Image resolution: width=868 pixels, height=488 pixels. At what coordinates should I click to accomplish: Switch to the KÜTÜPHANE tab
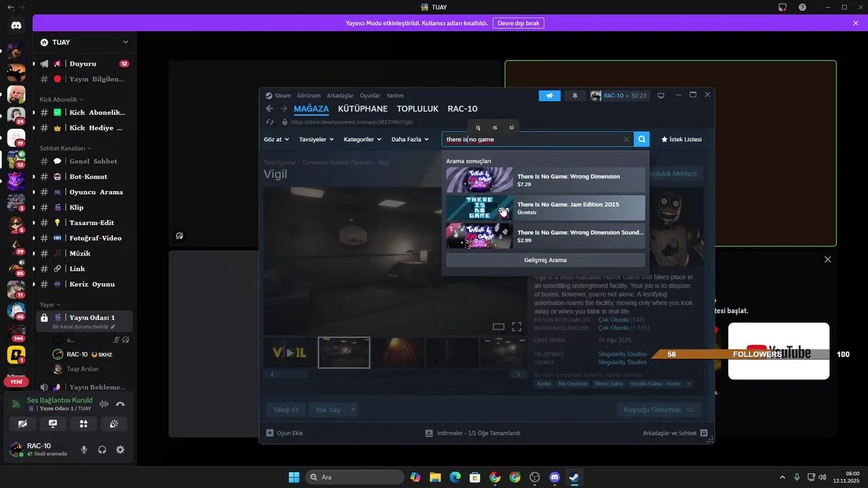[x=363, y=108]
